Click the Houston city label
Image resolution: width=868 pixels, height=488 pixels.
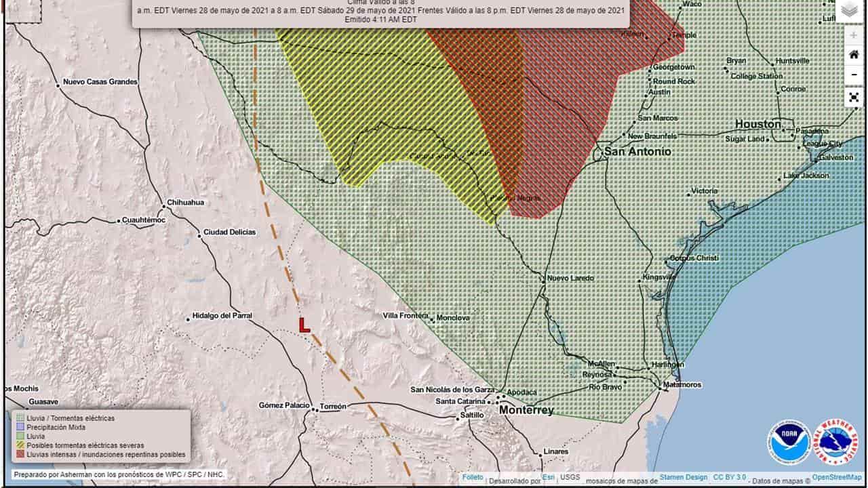tap(758, 124)
